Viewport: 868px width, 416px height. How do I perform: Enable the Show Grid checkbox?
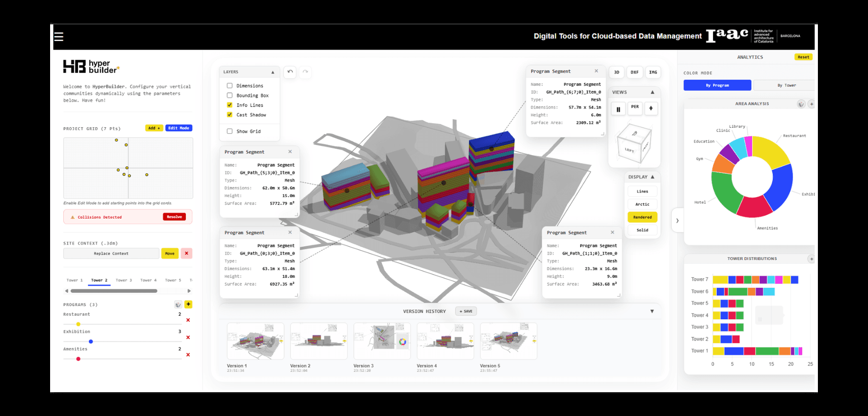pos(230,131)
